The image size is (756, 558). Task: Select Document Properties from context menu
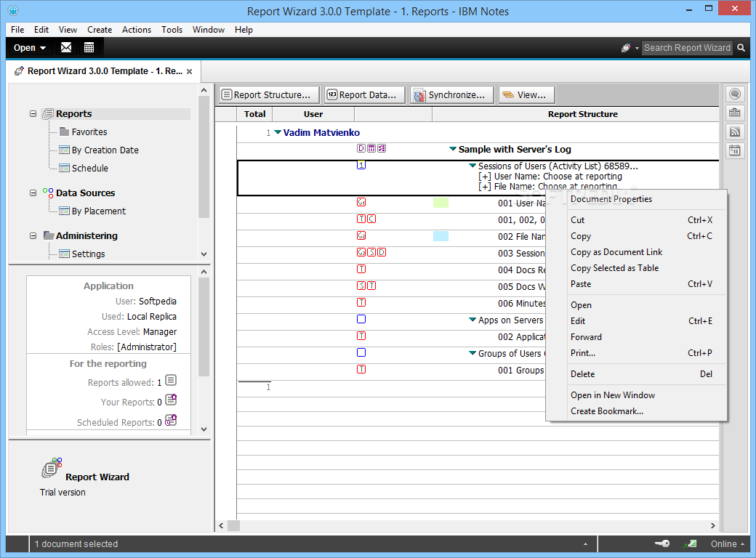tap(611, 199)
